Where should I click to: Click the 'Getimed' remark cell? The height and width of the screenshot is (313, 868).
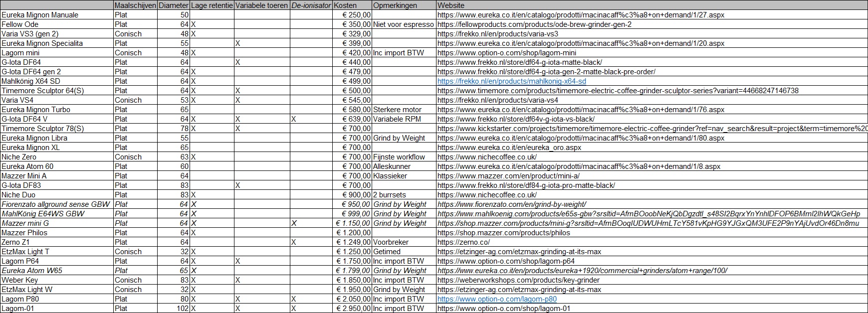point(405,252)
